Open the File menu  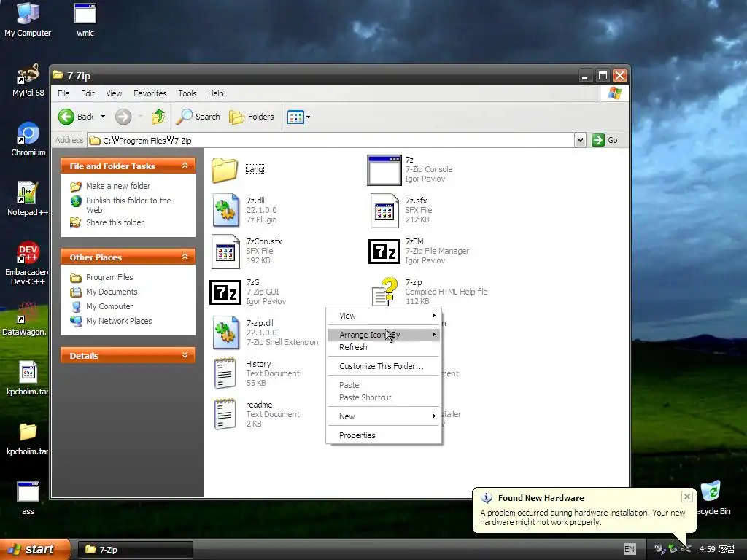point(63,93)
